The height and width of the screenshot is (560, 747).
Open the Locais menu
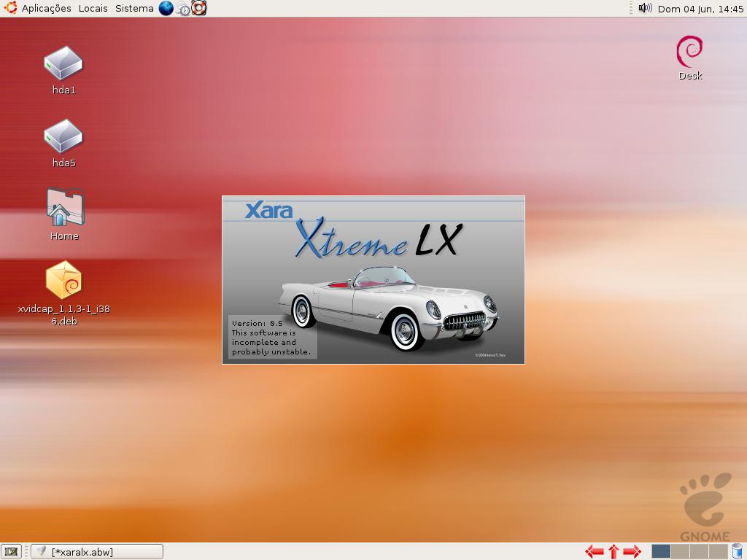(x=93, y=8)
